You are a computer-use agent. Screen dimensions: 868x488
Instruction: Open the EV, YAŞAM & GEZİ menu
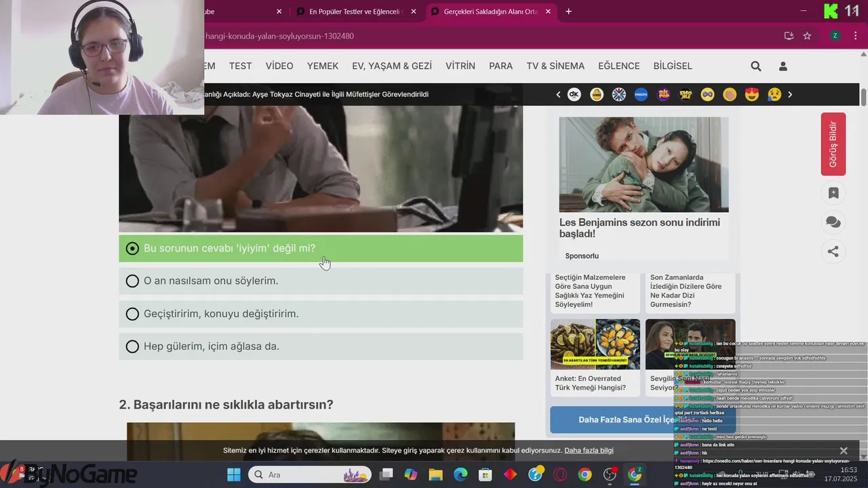(392, 66)
